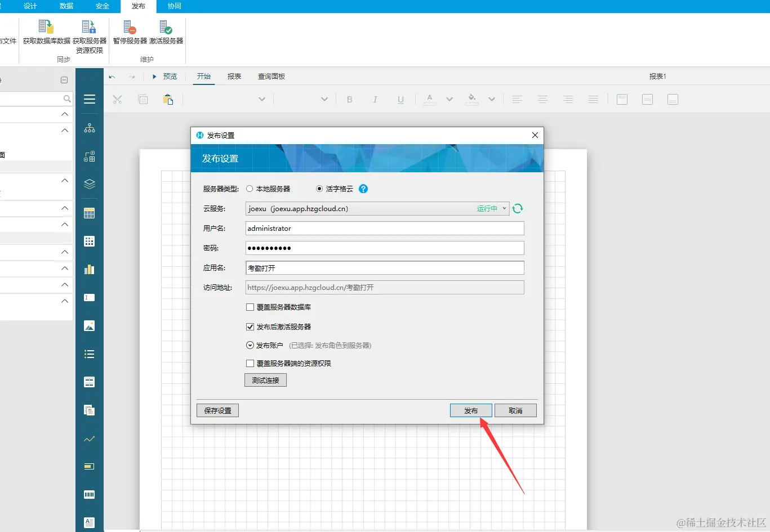Click the 发布 button in the dialog
The height and width of the screenshot is (532, 770).
(x=471, y=410)
